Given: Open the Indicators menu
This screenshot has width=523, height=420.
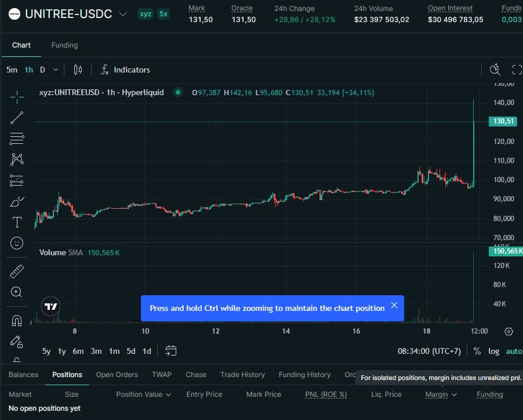Looking at the screenshot, I should 125,70.
